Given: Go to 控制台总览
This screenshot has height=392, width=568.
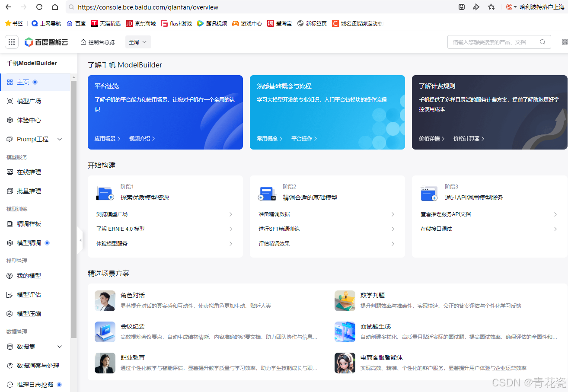Looking at the screenshot, I should 98,42.
